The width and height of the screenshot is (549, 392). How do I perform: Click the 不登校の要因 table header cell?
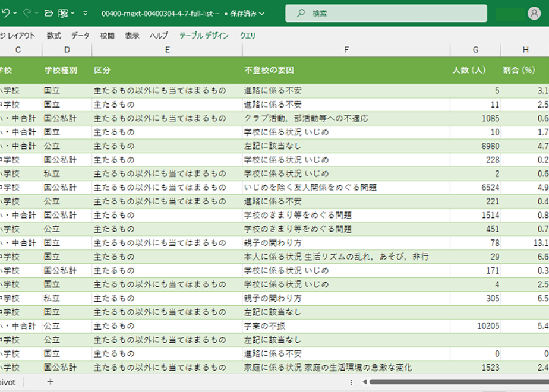tap(346, 70)
